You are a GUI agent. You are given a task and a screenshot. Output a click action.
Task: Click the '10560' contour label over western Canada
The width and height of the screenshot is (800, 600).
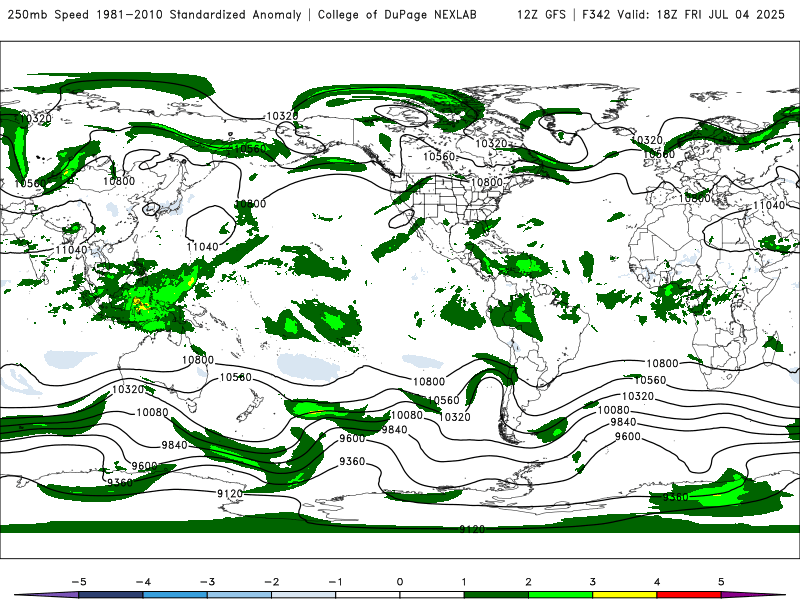coord(439,157)
